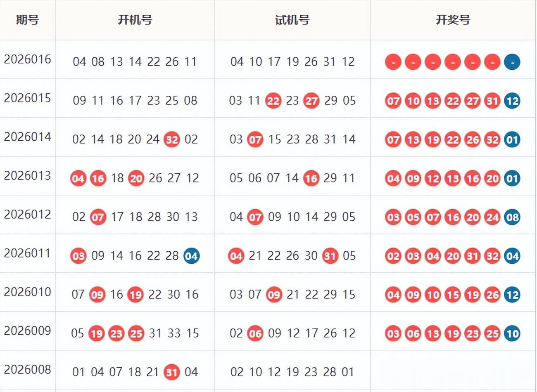Click red ball 31 in 2026008 开机号
Image resolution: width=537 pixels, height=392 pixels.
click(172, 372)
